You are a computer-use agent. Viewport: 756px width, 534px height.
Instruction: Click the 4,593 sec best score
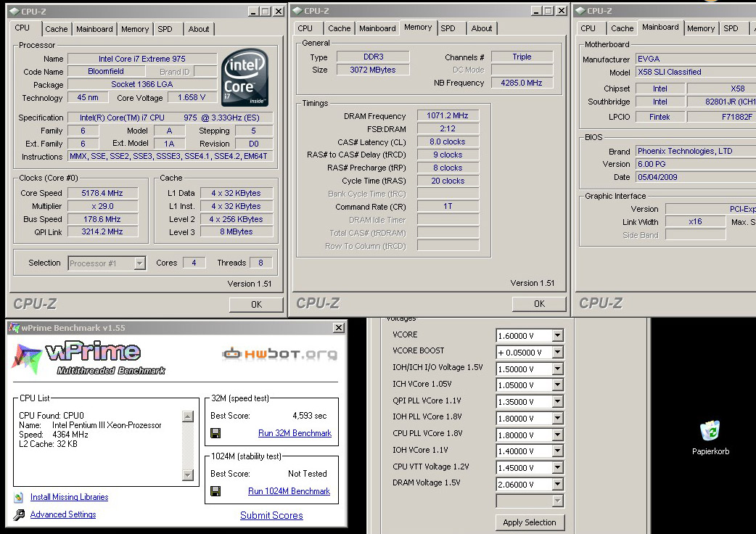coord(310,416)
